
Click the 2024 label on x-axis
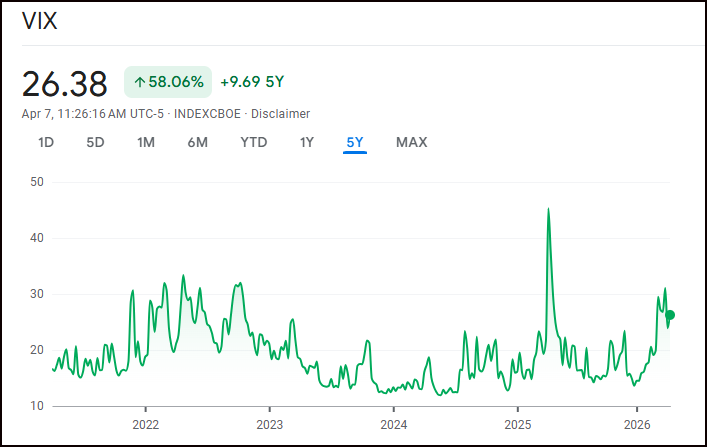pyautogui.click(x=393, y=421)
